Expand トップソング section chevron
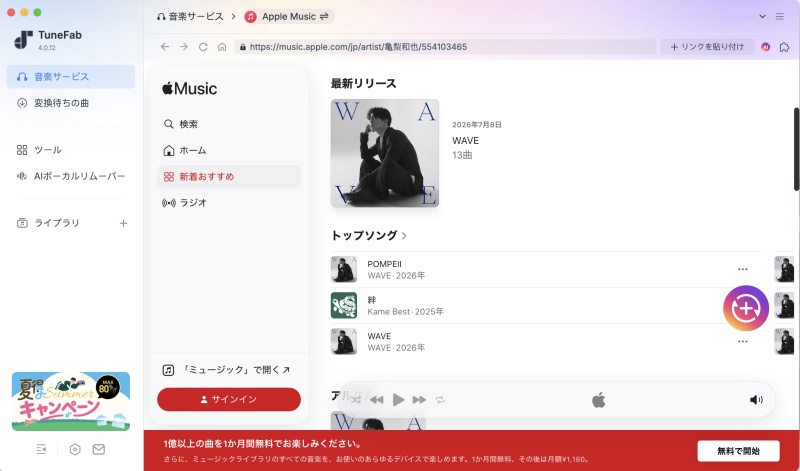This screenshot has height=471, width=800. point(404,236)
